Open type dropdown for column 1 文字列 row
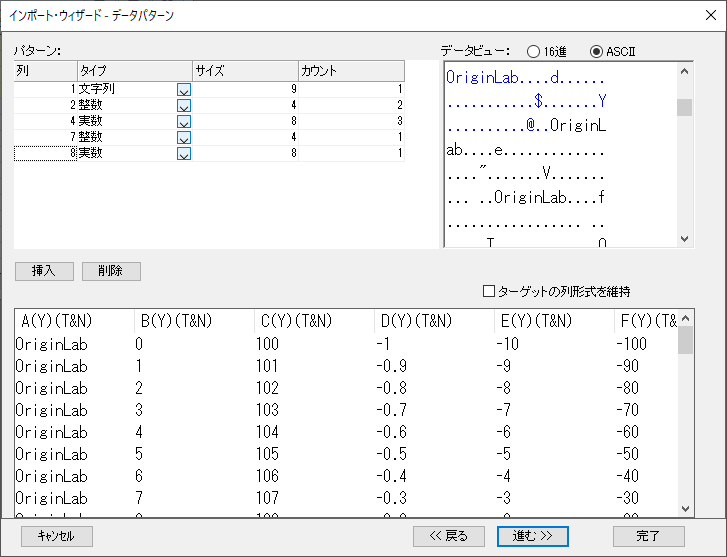This screenshot has height=557, width=727. point(183,89)
